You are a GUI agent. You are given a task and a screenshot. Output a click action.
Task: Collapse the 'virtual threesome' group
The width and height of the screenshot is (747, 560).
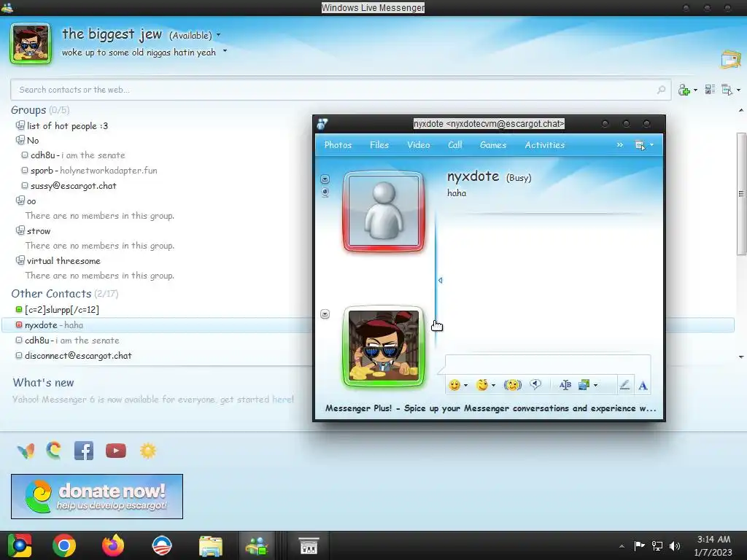tap(20, 260)
